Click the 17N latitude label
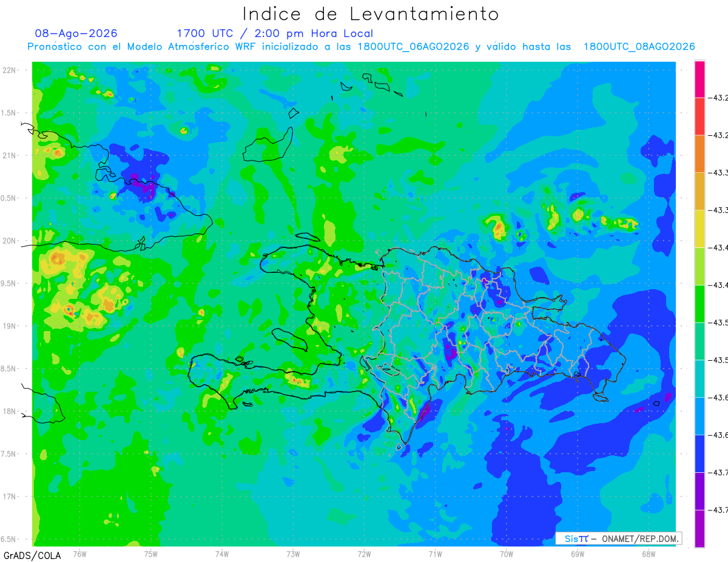The height and width of the screenshot is (562, 728). 10,497
